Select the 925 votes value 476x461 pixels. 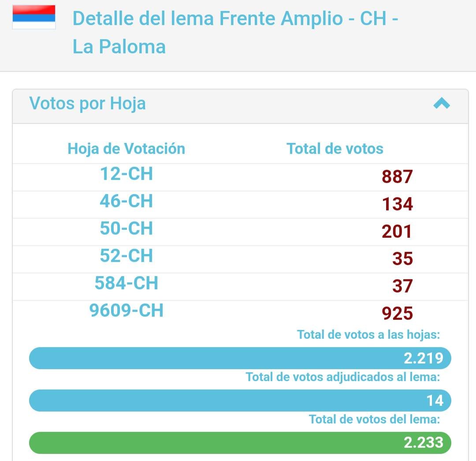pos(397,313)
